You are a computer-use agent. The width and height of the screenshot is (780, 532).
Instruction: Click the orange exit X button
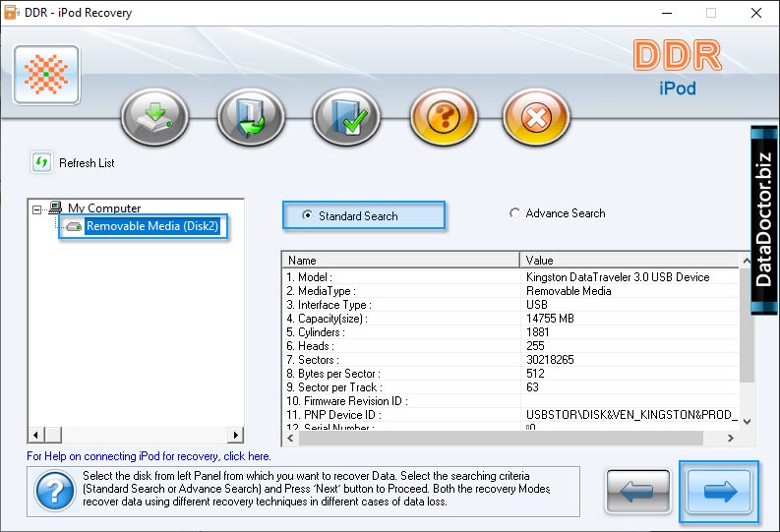[x=536, y=117]
